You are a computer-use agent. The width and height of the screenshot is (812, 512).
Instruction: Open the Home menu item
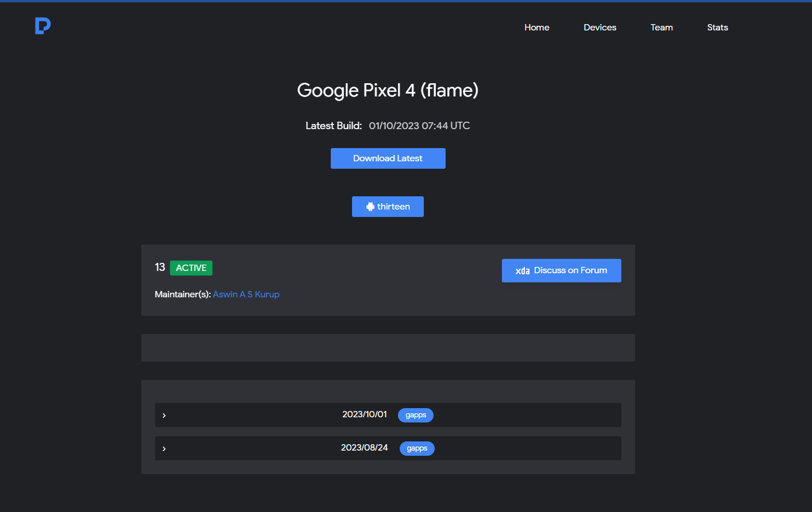point(537,28)
